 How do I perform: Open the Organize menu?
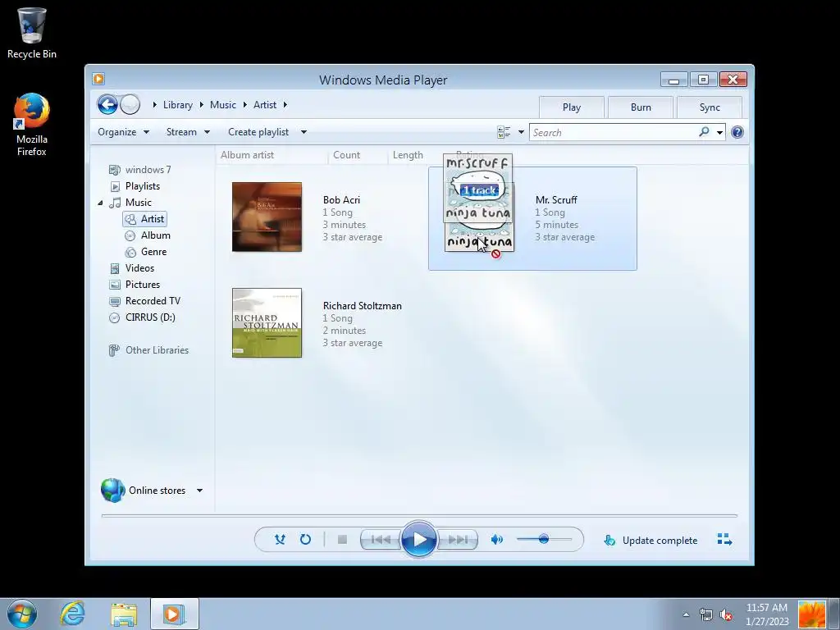[123, 132]
